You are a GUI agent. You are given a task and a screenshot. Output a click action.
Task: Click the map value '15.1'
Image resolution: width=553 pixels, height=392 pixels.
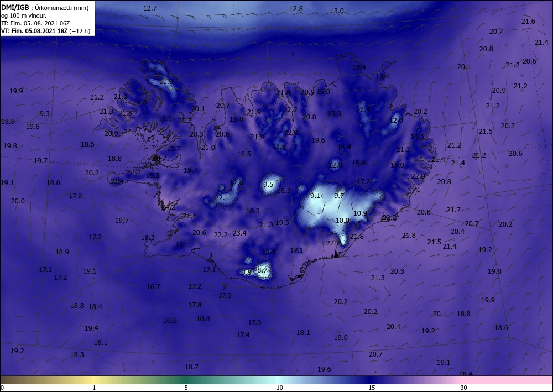point(182,244)
